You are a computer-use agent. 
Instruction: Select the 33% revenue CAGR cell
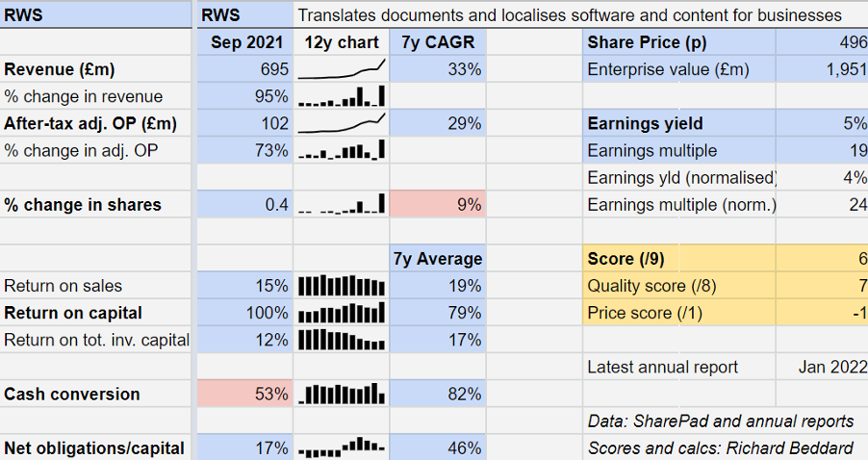(x=438, y=69)
